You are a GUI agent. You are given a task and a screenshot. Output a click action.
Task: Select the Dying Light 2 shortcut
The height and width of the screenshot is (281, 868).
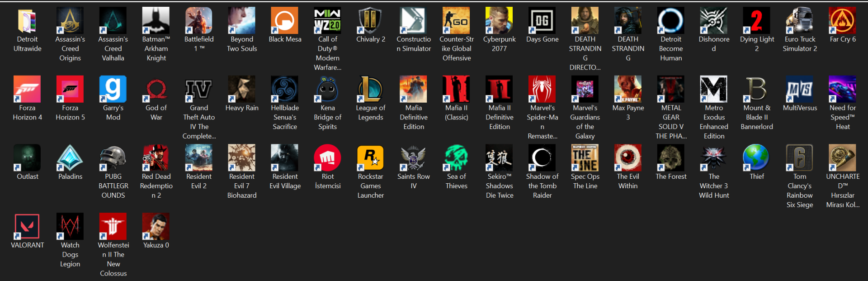pyautogui.click(x=757, y=21)
